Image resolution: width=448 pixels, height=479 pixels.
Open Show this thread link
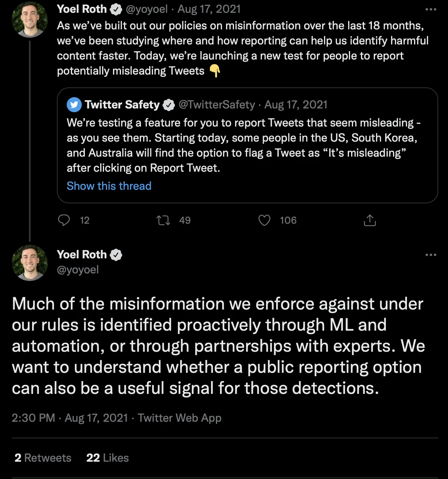click(x=109, y=186)
